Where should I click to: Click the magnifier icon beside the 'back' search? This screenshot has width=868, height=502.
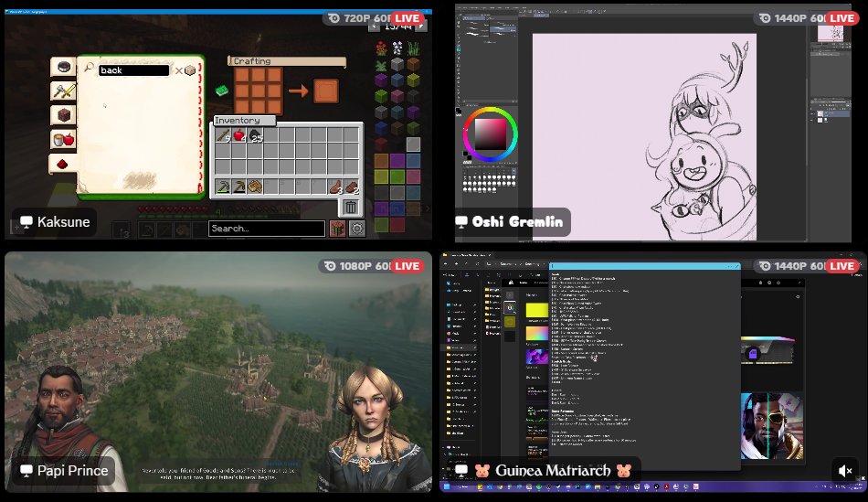click(89, 68)
